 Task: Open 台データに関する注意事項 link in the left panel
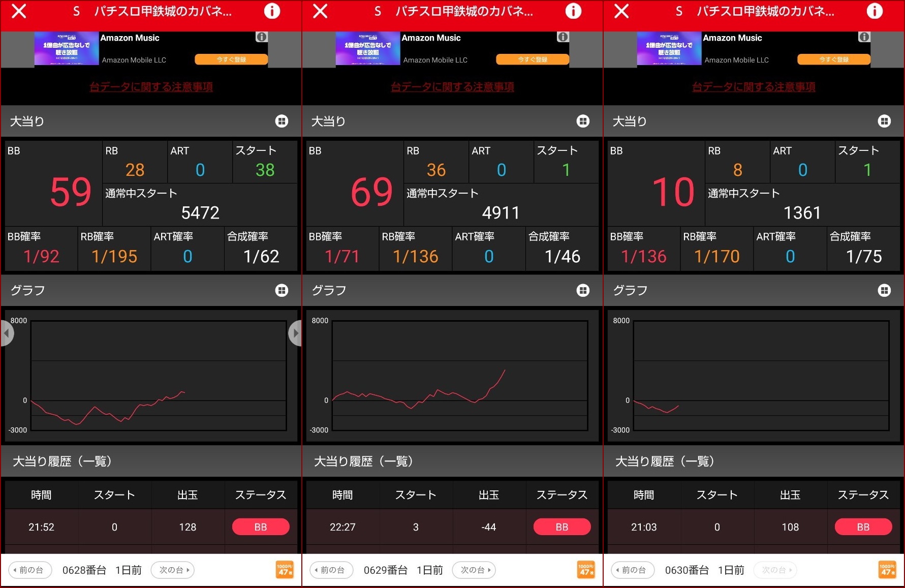coord(151,87)
